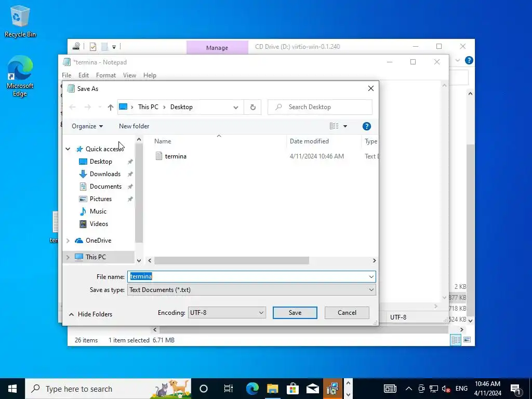The image size is (532, 399).
Task: Open Notepad File menu
Action: click(x=66, y=75)
